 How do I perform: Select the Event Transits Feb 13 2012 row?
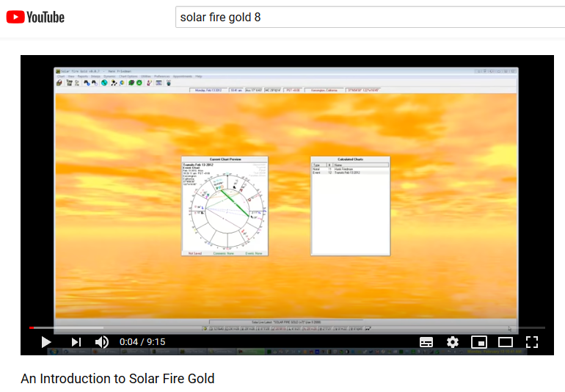(350, 173)
